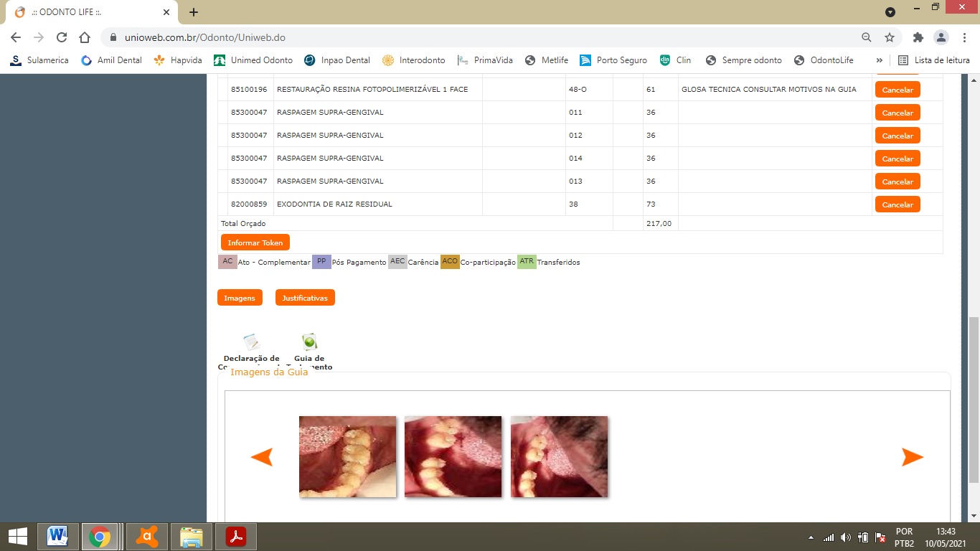Image resolution: width=980 pixels, height=551 pixels.
Task: Open the Chrome profile avatar
Action: 941,37
